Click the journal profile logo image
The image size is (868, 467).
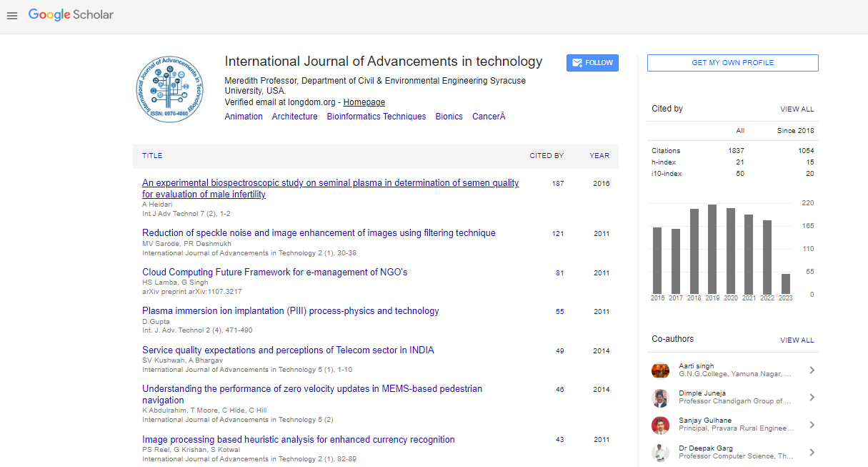[x=169, y=89]
